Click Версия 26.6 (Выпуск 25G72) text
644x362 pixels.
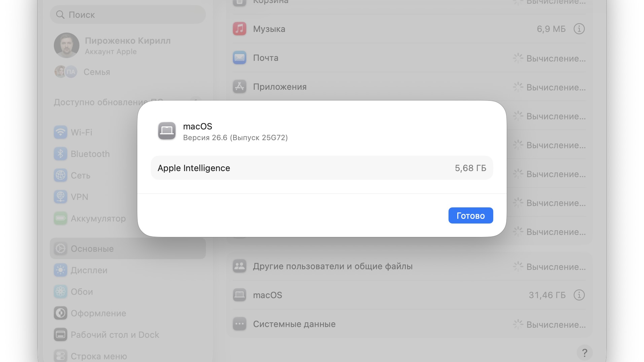[x=235, y=138]
